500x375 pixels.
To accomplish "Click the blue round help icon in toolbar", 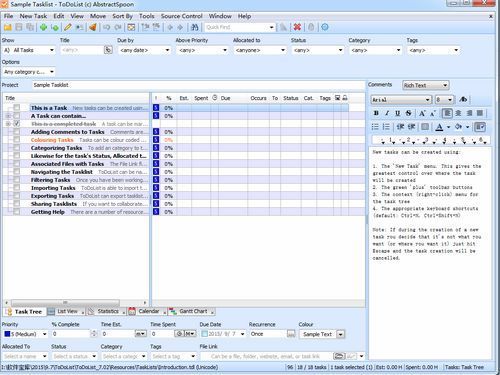I will coord(325,27).
